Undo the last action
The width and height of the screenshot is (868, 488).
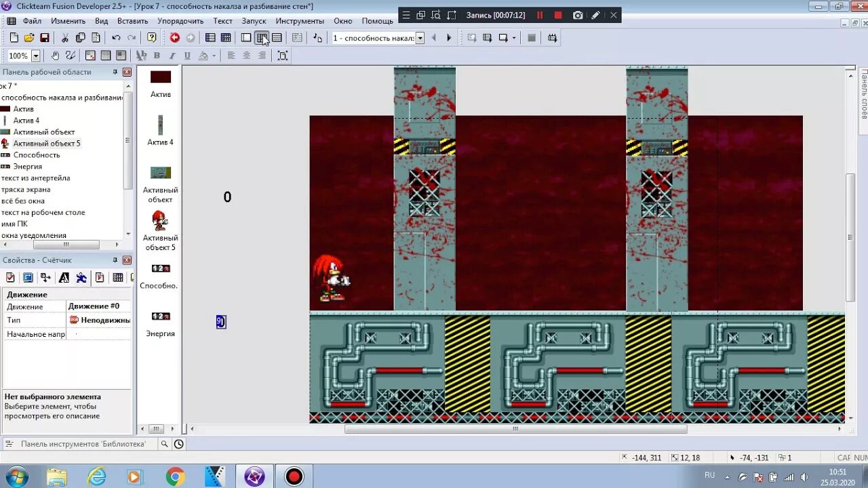pos(116,38)
